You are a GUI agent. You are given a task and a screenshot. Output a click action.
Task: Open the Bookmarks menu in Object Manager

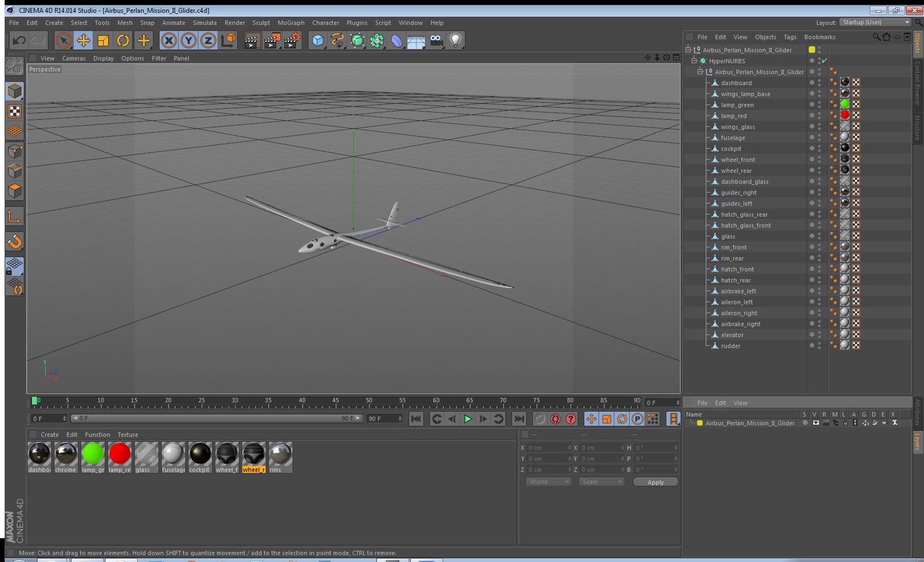click(819, 37)
